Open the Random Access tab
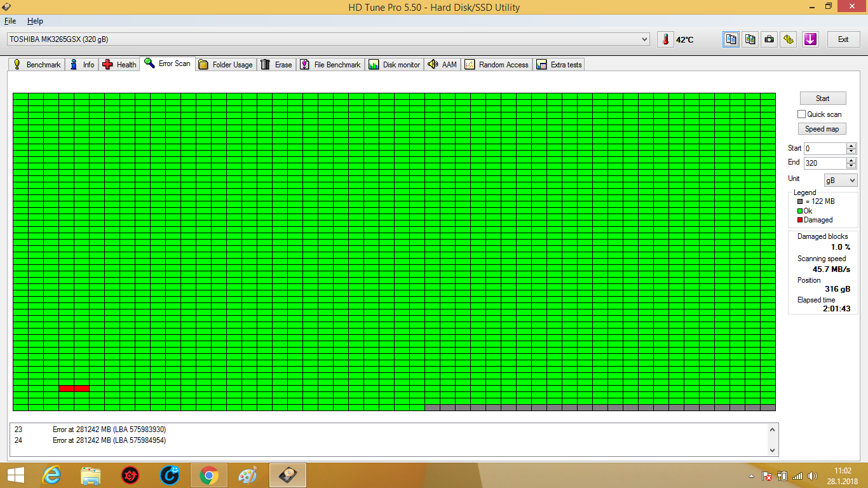 pyautogui.click(x=497, y=64)
